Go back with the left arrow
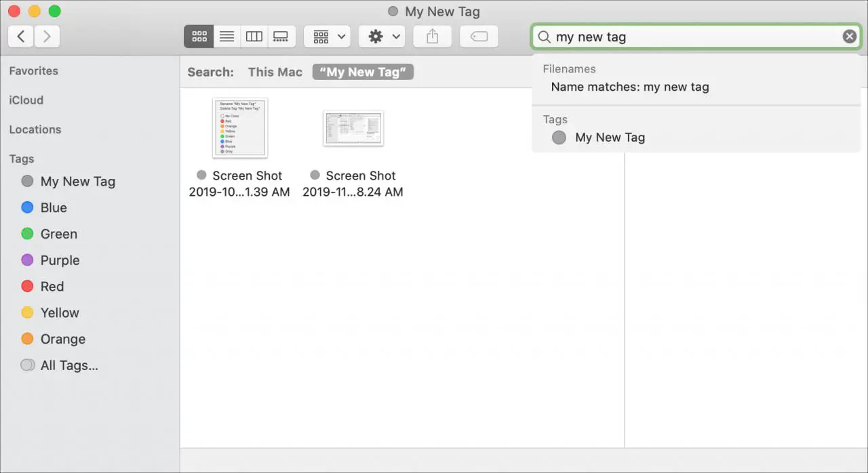 pyautogui.click(x=21, y=37)
